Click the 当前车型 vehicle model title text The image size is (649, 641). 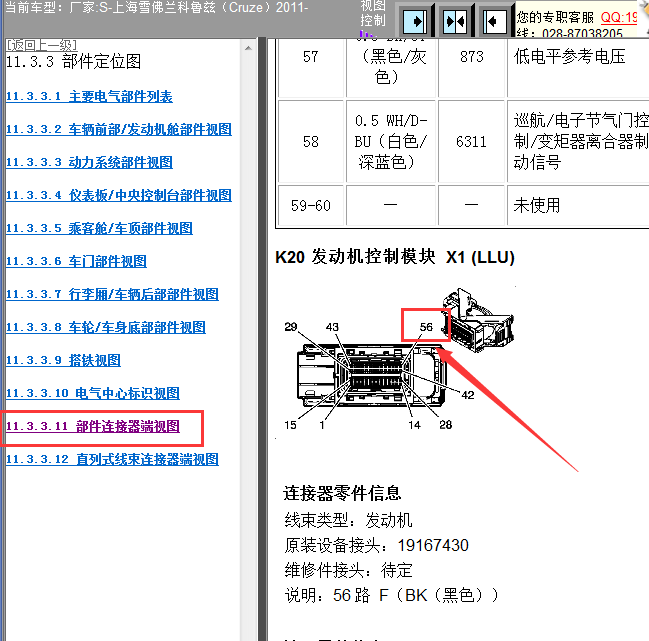156,7
